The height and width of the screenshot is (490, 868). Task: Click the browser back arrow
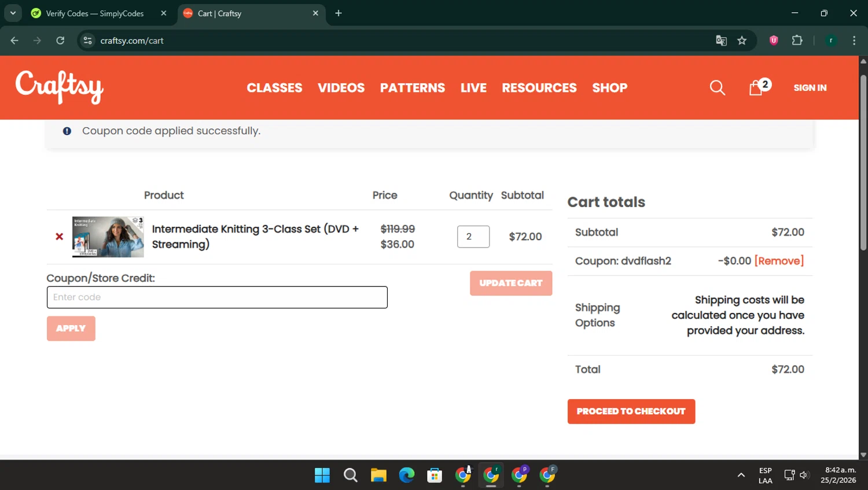pos(14,40)
